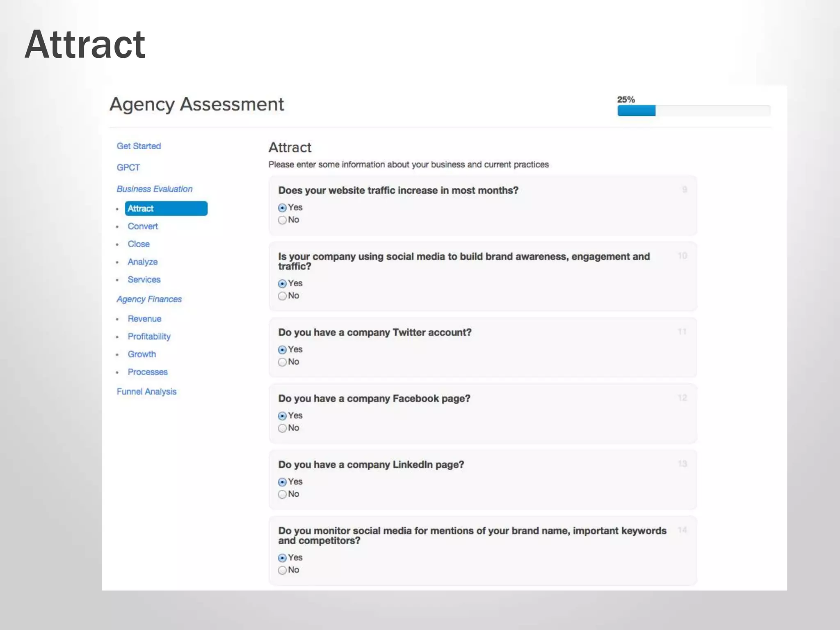Navigate to the Close step

pos(138,244)
